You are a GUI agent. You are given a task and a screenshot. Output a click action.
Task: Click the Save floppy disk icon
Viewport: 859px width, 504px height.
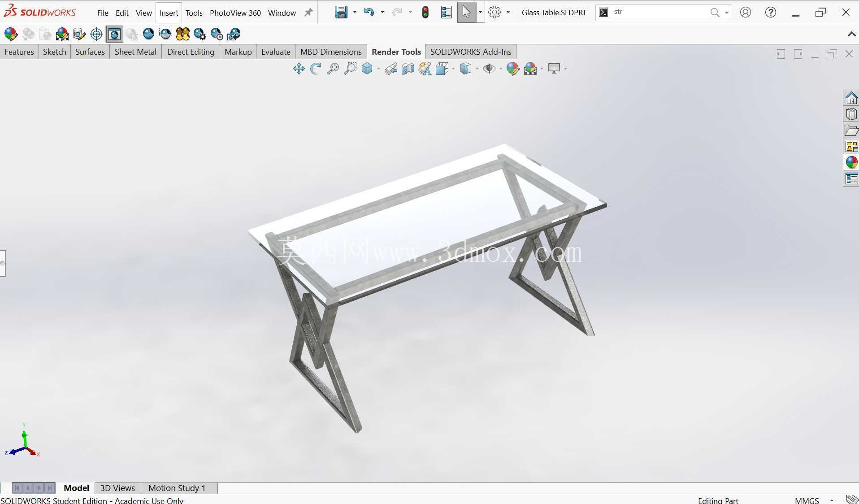coord(341,12)
